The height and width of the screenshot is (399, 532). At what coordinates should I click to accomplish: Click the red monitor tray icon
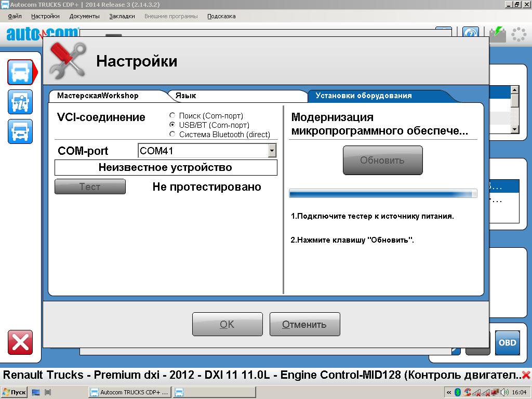point(495,392)
